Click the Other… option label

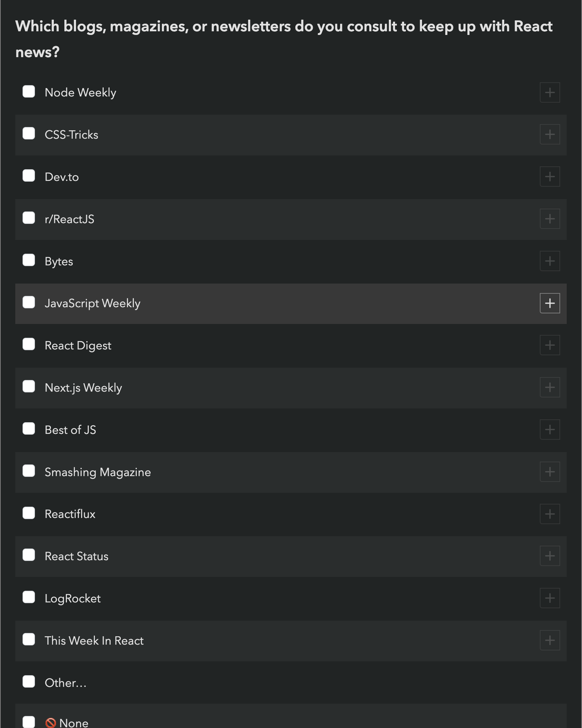(x=65, y=683)
